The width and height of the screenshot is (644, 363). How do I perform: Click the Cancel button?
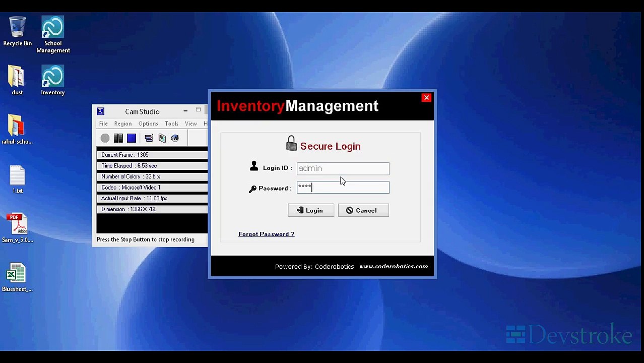point(363,210)
